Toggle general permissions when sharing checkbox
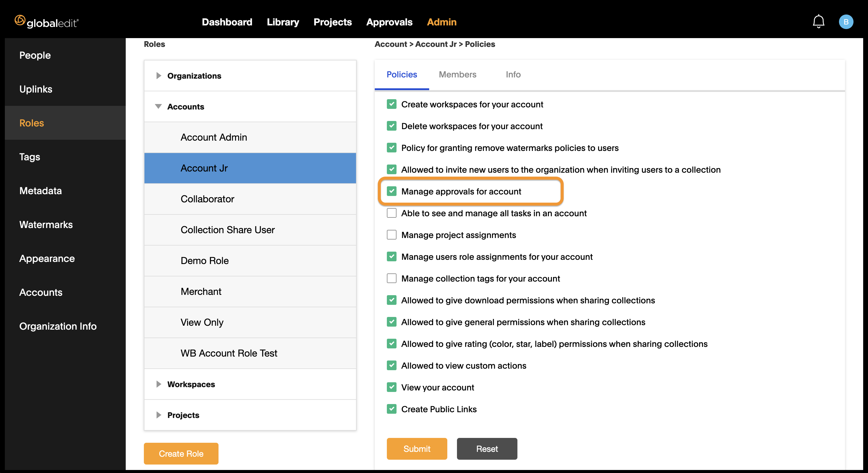868x473 pixels. pyautogui.click(x=392, y=322)
